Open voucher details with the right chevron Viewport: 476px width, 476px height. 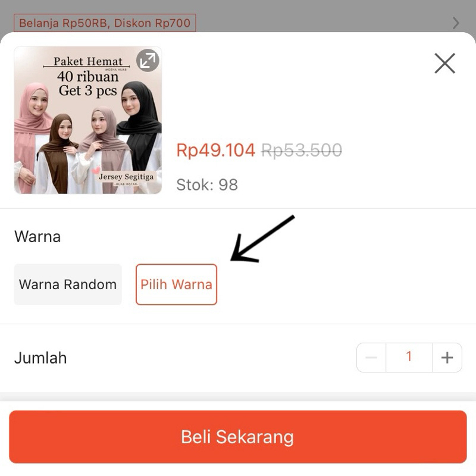pyautogui.click(x=455, y=23)
